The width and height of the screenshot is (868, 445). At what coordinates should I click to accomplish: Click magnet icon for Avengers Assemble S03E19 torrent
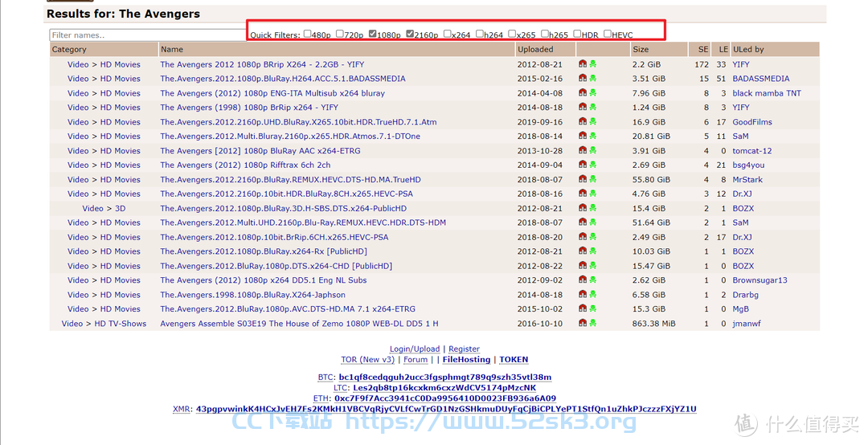click(583, 323)
